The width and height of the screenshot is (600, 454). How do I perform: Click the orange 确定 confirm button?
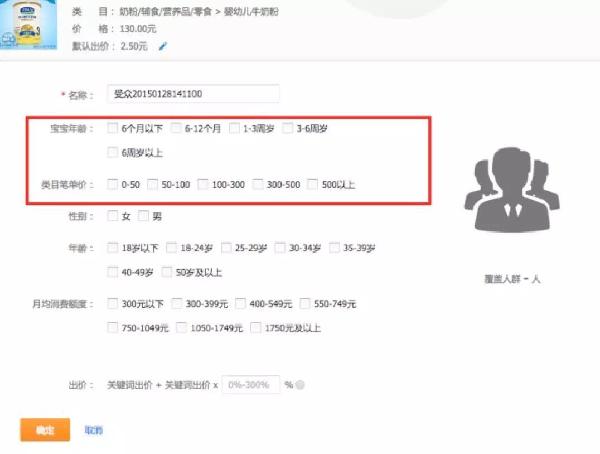click(45, 430)
